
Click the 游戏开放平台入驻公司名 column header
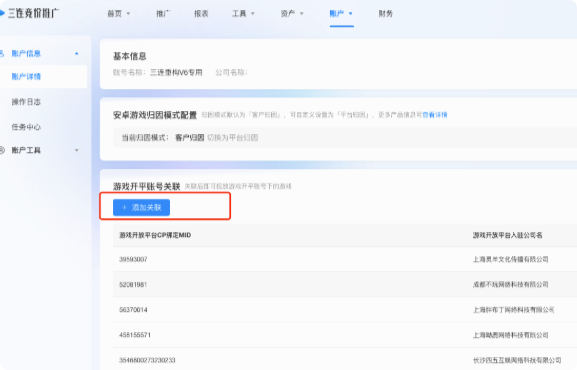[x=507, y=235]
